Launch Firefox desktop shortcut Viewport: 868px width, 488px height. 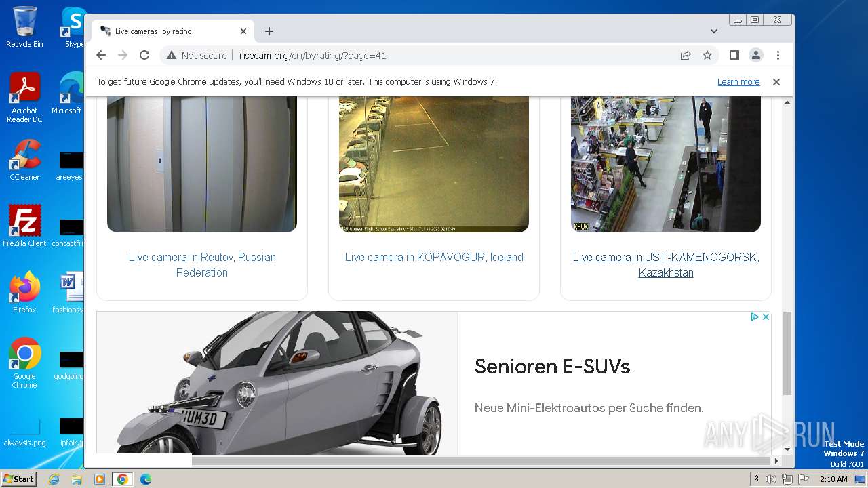tap(24, 293)
